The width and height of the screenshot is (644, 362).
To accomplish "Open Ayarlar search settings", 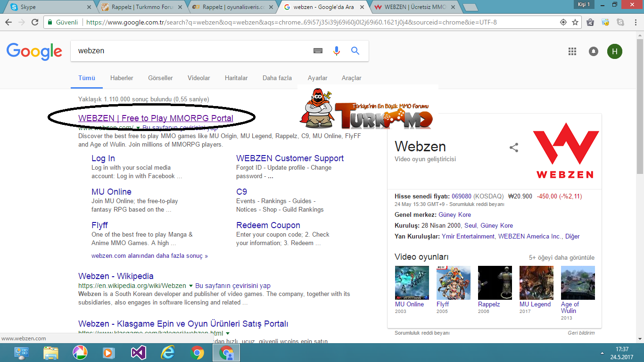I will [317, 78].
